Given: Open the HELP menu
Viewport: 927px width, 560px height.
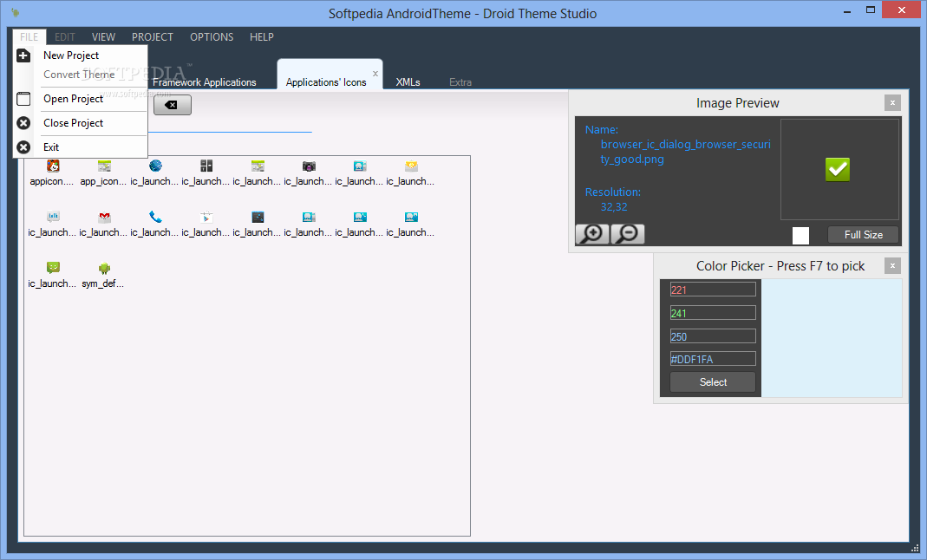Looking at the screenshot, I should 261,36.
